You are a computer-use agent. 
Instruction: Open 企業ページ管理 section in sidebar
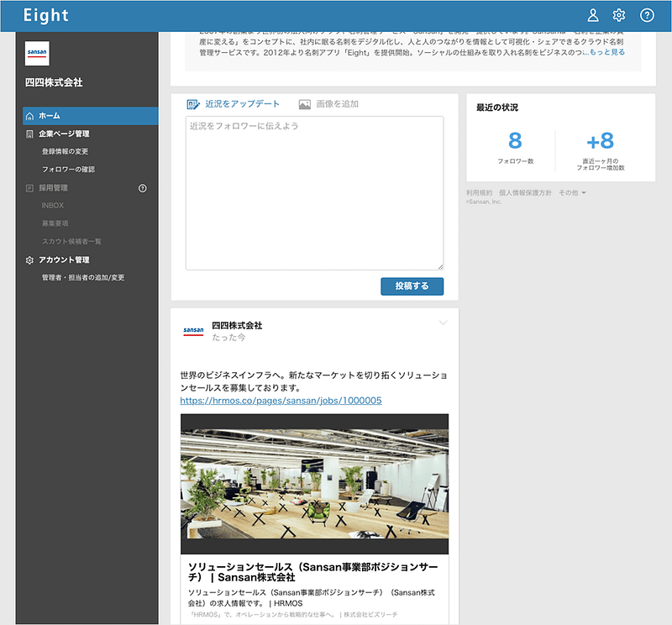64,134
